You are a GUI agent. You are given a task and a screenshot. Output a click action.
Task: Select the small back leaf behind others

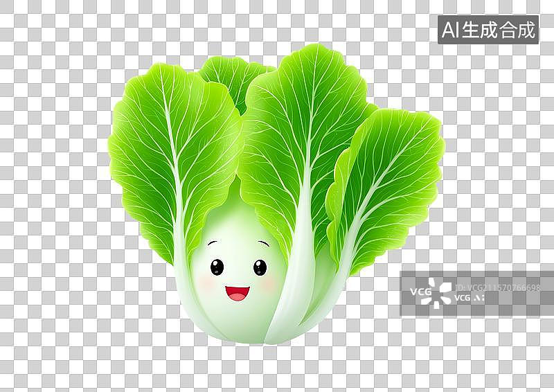pyautogui.click(x=229, y=75)
